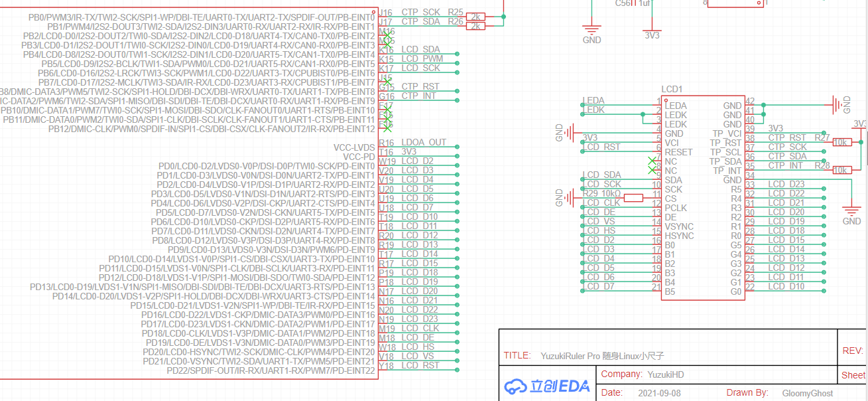Select the R26 2k resistor on CTP_SDA
This screenshot has width=868, height=401.
[475, 26]
